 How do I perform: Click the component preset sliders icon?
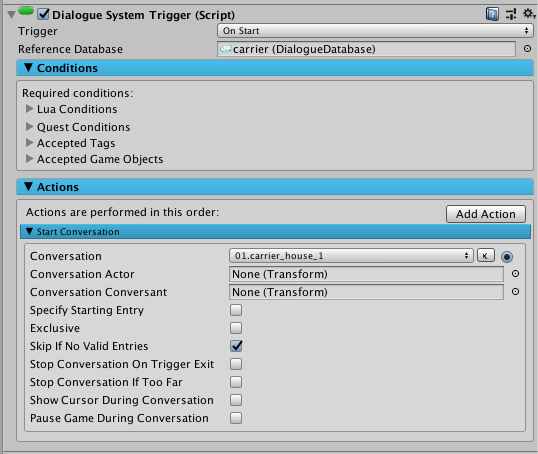click(x=511, y=14)
